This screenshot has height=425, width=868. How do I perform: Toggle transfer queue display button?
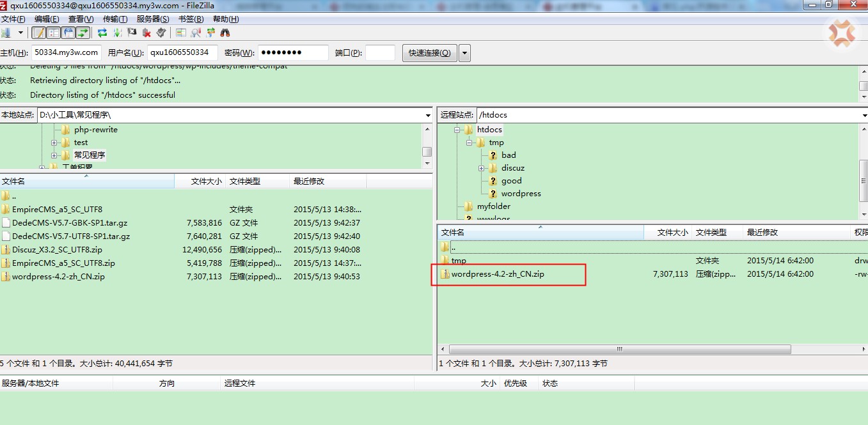[83, 33]
